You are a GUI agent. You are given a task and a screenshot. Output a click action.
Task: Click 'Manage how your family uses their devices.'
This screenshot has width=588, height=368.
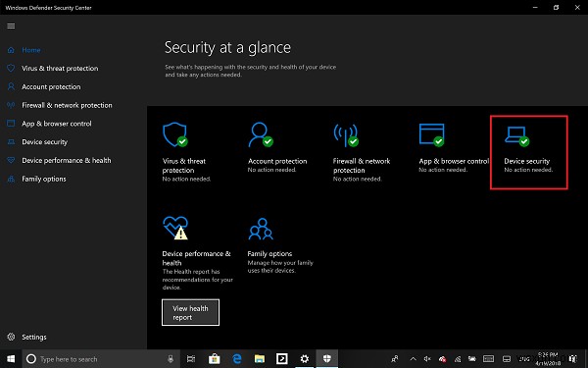[x=280, y=267]
